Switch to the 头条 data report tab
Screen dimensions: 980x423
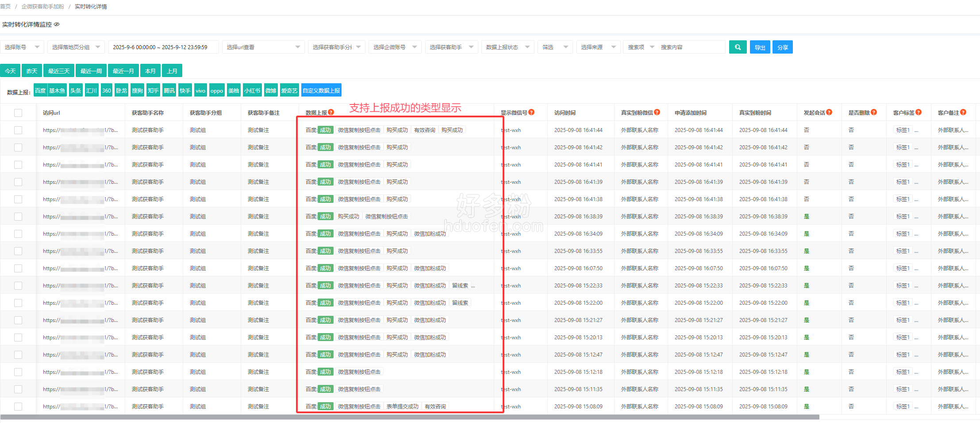(76, 90)
